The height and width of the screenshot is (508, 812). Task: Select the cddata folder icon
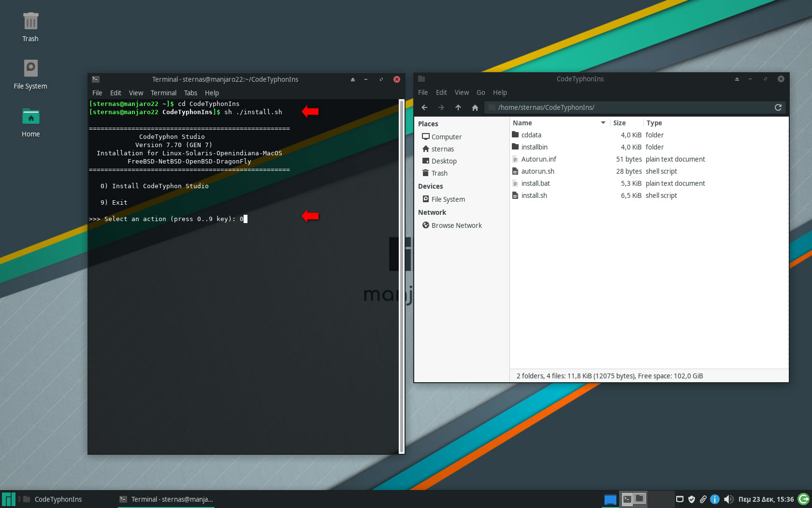[x=515, y=135]
